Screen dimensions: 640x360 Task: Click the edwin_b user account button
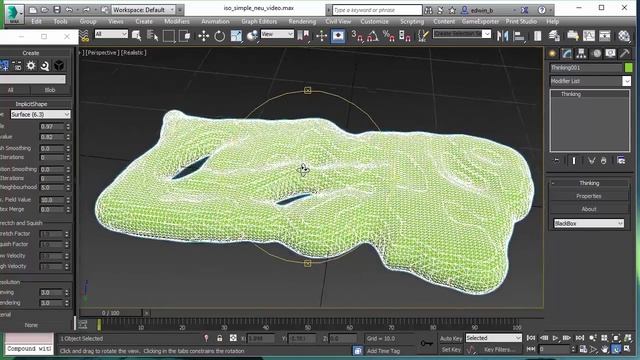[x=477, y=10]
